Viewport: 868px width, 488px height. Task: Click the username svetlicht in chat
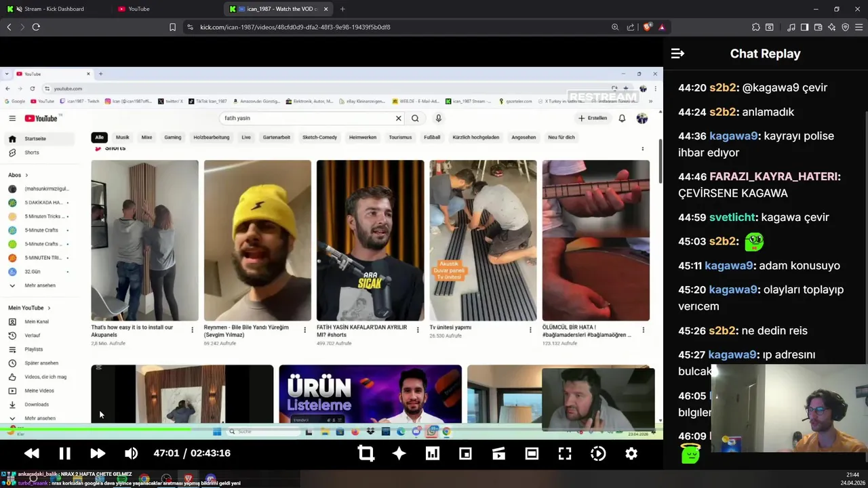[x=732, y=218]
